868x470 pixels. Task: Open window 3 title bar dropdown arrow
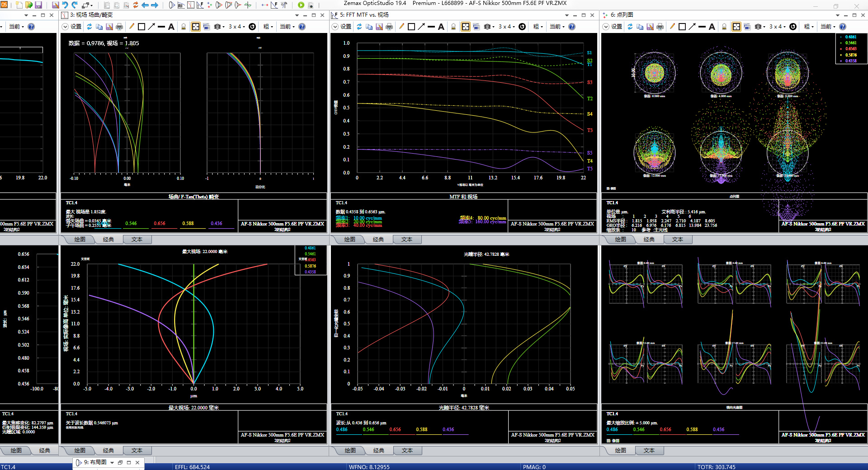click(297, 15)
